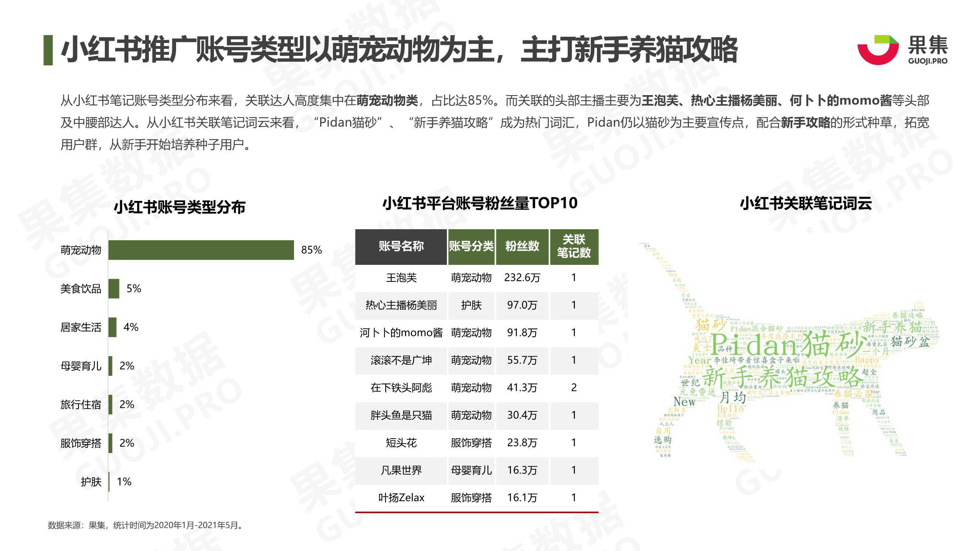980x551 pixels.
Task: Click the 美食饮品 bar in chart
Action: 114,289
